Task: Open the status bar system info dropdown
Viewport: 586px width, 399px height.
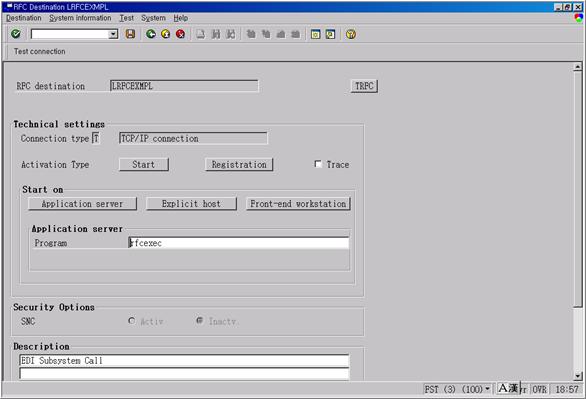Action: pyautogui.click(x=487, y=389)
